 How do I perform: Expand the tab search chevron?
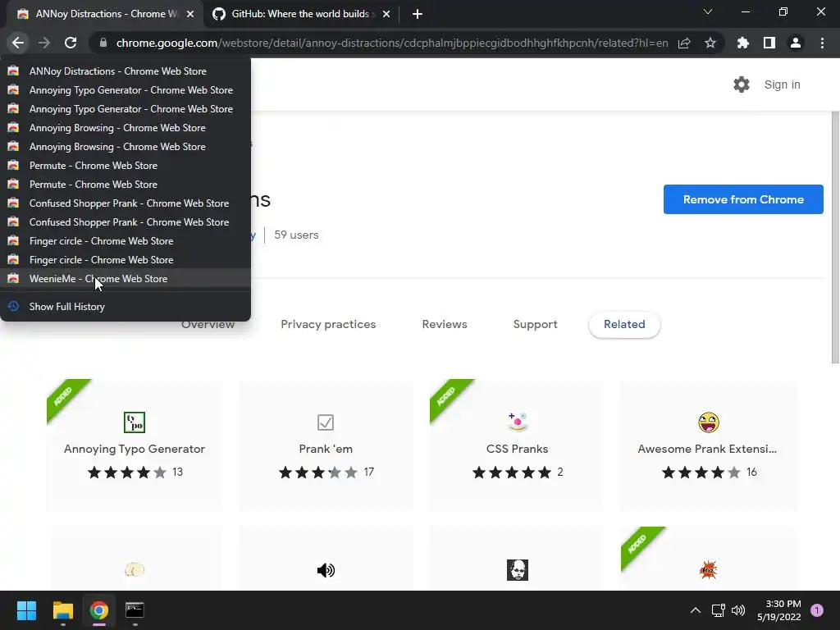click(x=708, y=11)
